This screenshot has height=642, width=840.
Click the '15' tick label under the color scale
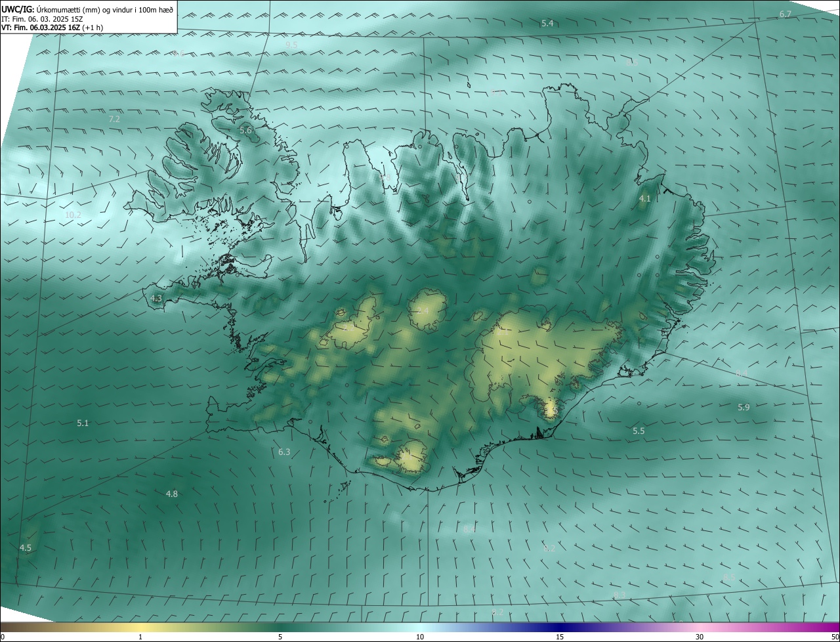[x=560, y=637]
